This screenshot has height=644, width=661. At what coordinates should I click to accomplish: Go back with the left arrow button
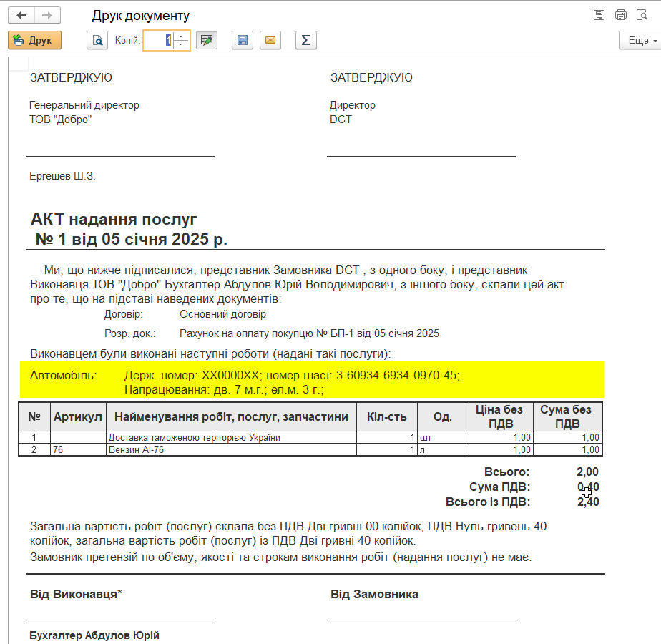[x=21, y=16]
